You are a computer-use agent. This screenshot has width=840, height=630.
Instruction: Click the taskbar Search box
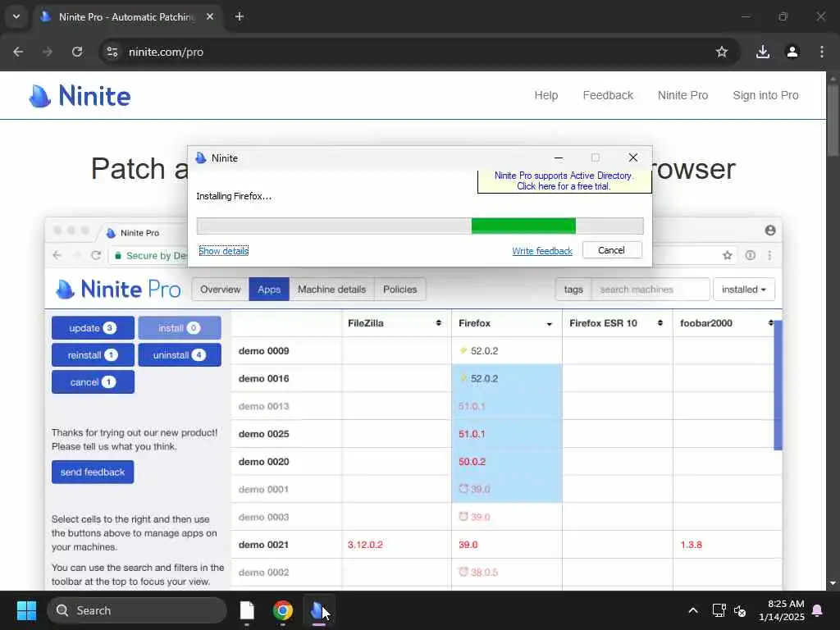137,610
